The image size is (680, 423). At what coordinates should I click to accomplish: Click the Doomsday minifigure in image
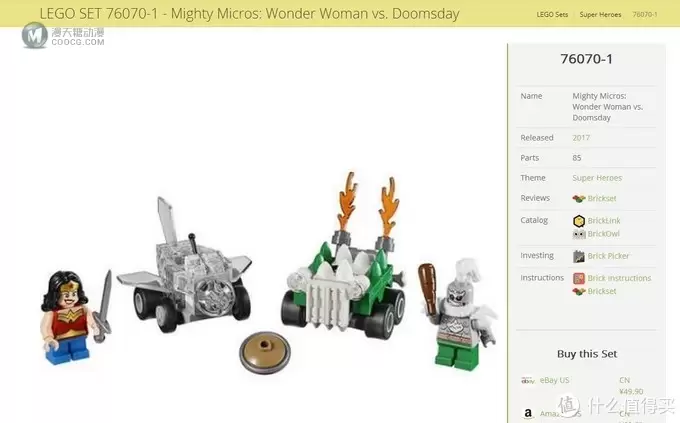coord(458,315)
